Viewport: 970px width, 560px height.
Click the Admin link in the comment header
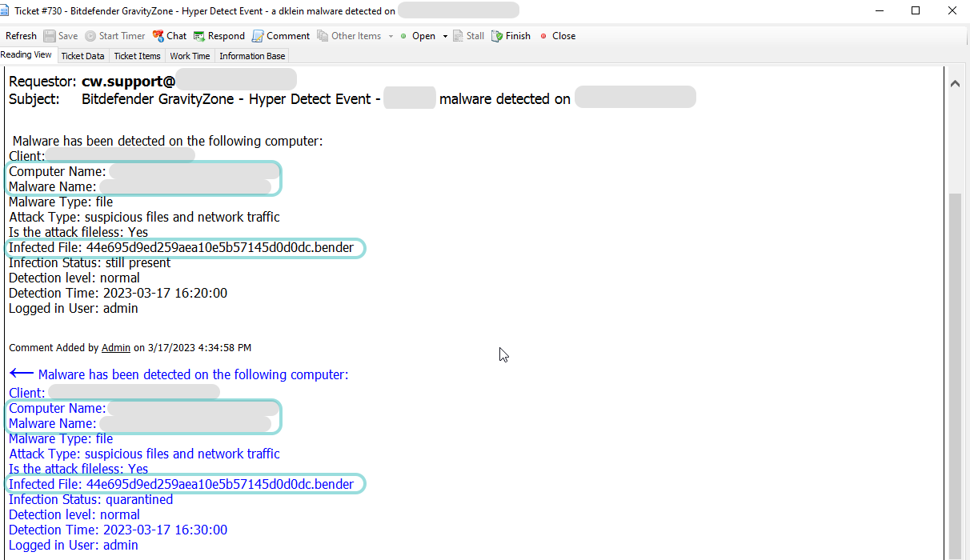coord(115,347)
